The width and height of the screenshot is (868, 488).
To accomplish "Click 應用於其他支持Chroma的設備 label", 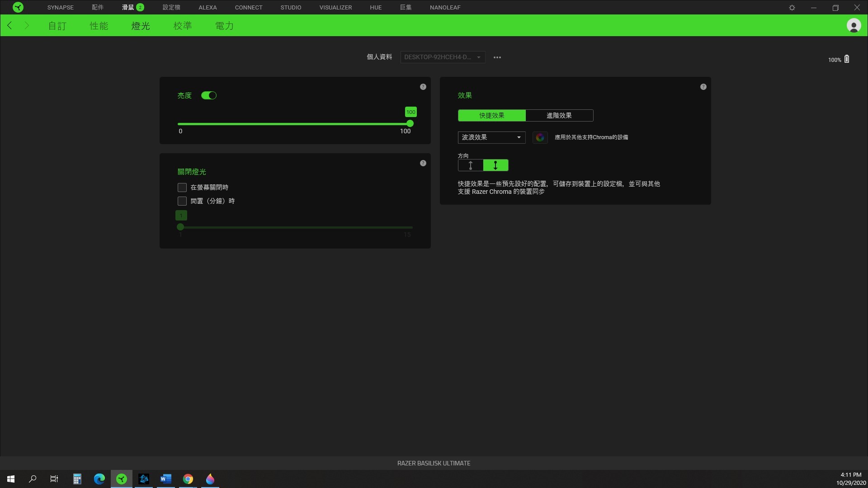I will 591,137.
